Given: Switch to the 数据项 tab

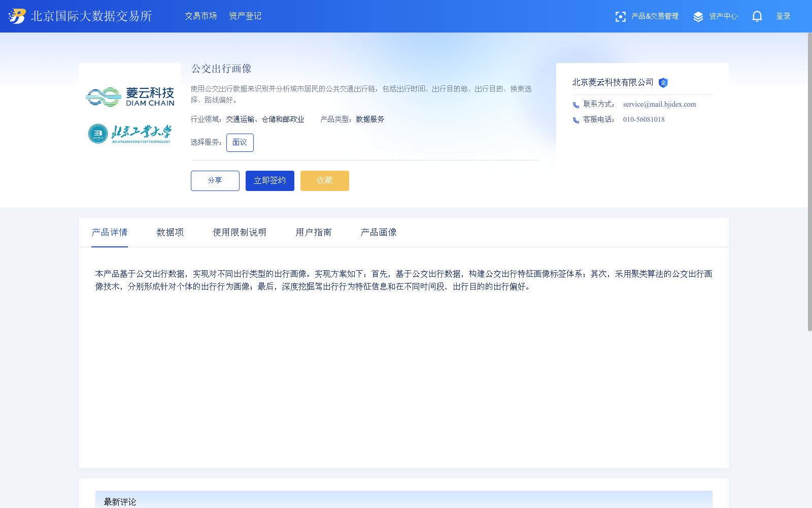Looking at the screenshot, I should [x=170, y=233].
